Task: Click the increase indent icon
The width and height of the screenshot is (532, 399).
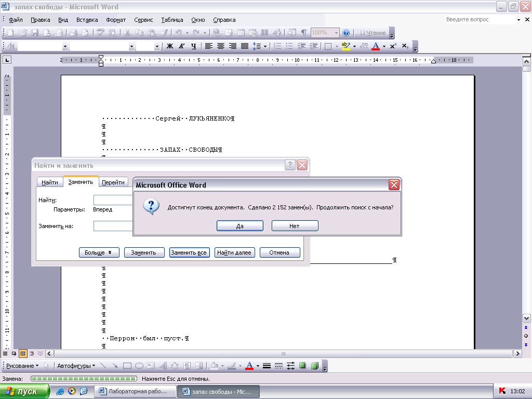Action: (x=314, y=46)
